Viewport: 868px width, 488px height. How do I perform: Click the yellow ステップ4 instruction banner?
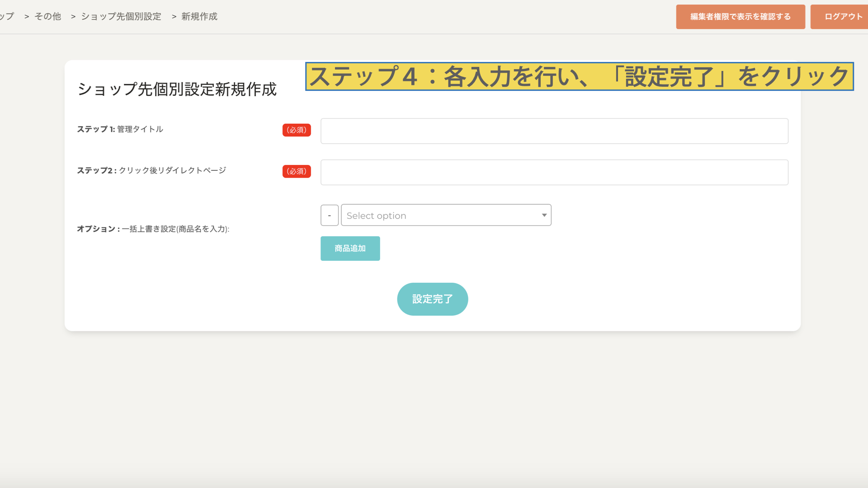[x=579, y=76]
